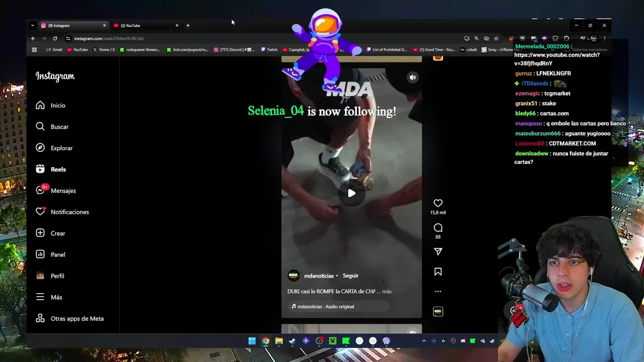Open Notificaciones in the sidebar

pyautogui.click(x=62, y=212)
